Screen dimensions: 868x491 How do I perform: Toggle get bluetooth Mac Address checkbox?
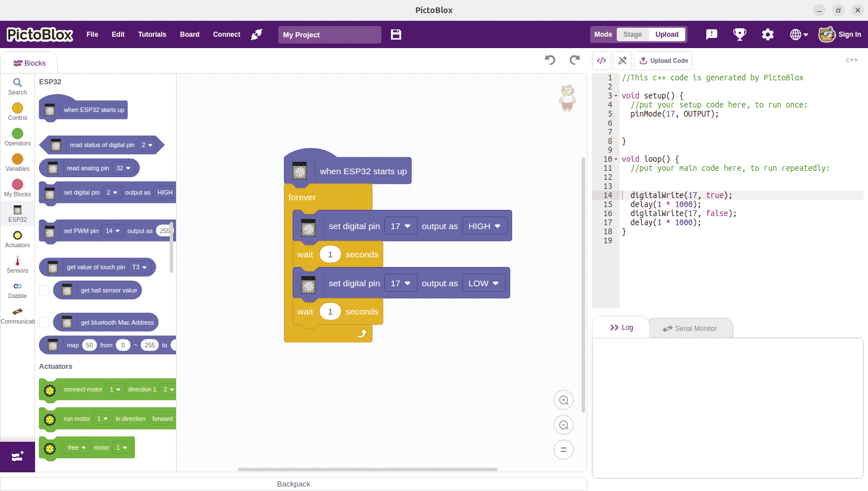point(44,322)
